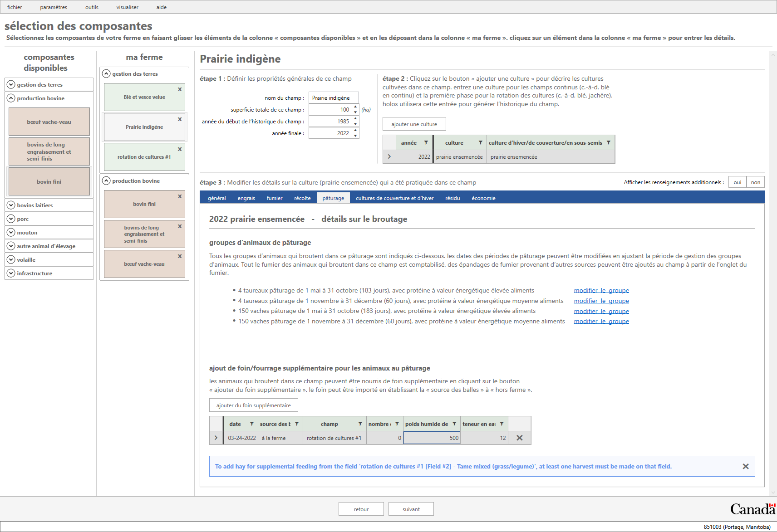This screenshot has width=777, height=532.
Task: Open the paramètres menu
Action: pyautogui.click(x=54, y=7)
